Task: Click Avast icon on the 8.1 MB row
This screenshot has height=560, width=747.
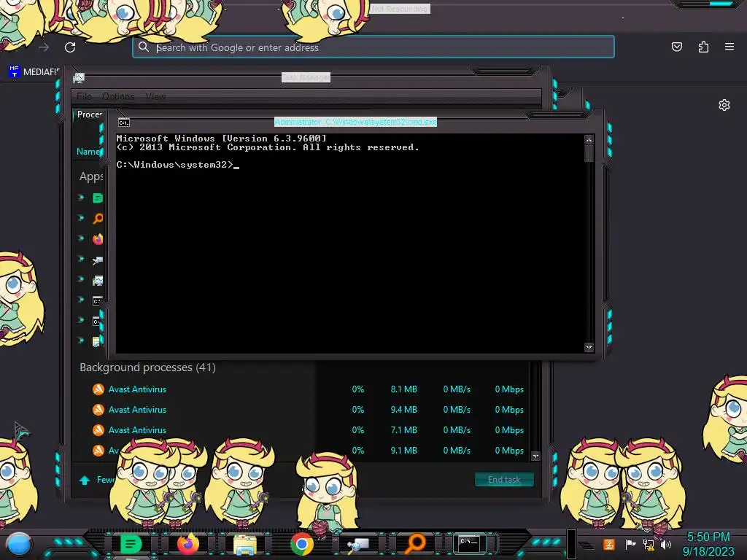Action: (98, 389)
